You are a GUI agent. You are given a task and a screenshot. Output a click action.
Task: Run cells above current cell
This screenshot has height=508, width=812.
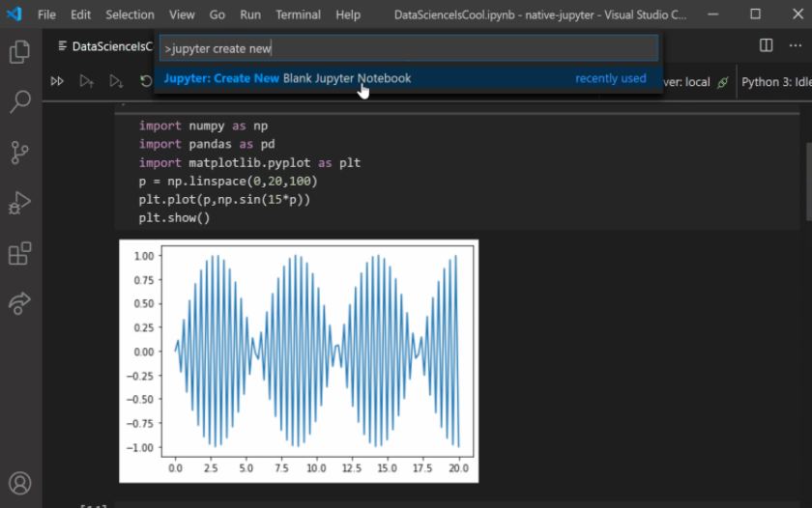(x=86, y=81)
